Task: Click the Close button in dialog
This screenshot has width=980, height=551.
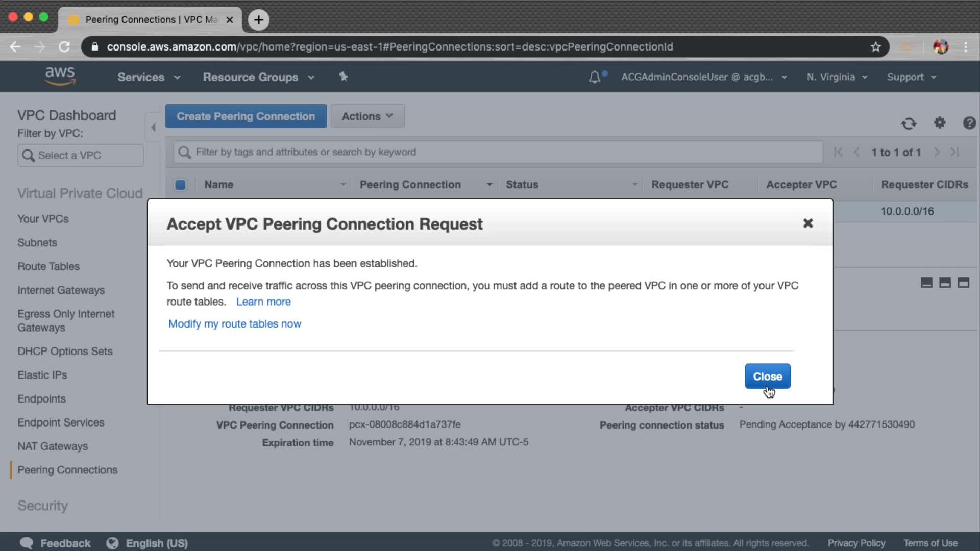Action: coord(767,377)
